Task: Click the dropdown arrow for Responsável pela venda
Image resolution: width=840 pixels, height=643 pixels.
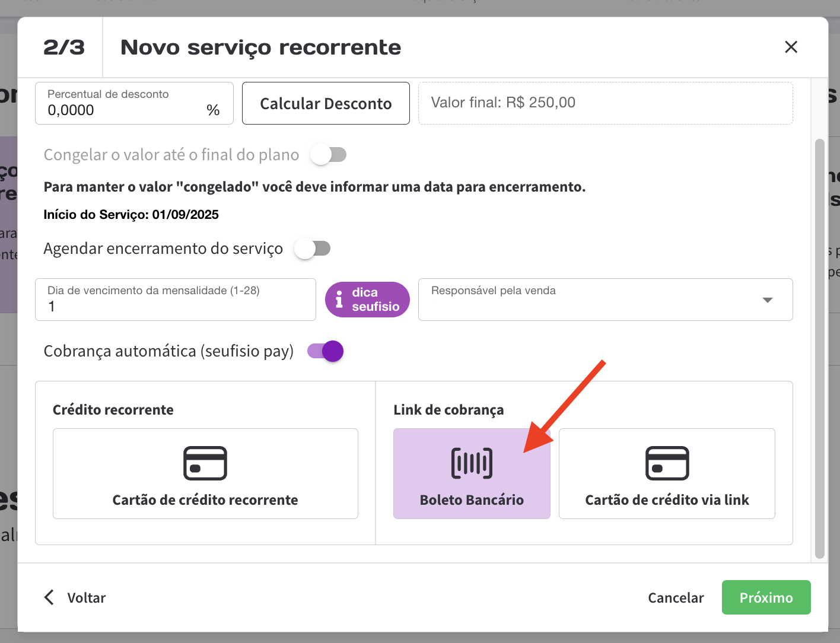Action: [767, 300]
